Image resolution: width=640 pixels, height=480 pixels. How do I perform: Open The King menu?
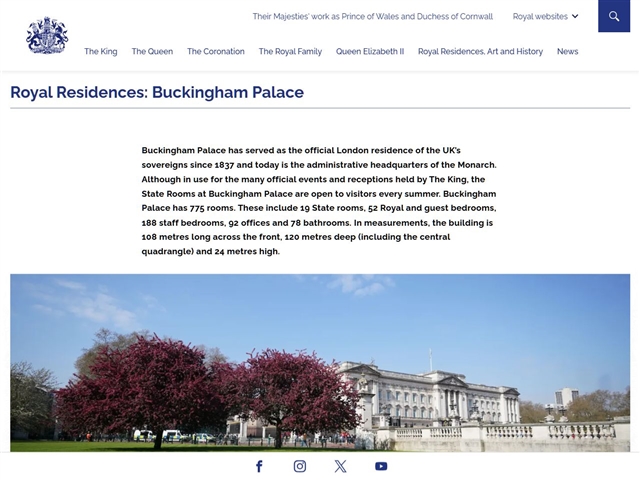tap(101, 51)
